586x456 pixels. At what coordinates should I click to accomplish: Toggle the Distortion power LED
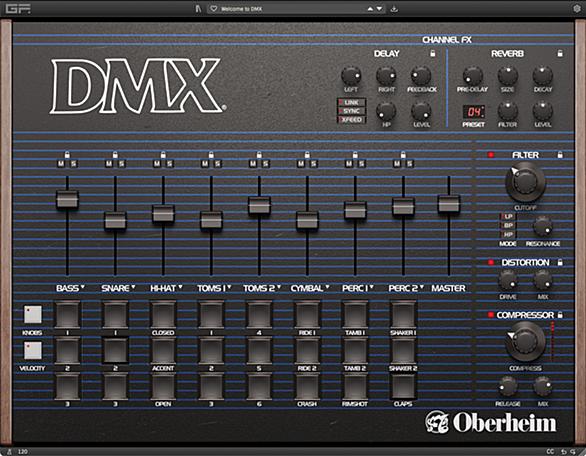pyautogui.click(x=491, y=262)
